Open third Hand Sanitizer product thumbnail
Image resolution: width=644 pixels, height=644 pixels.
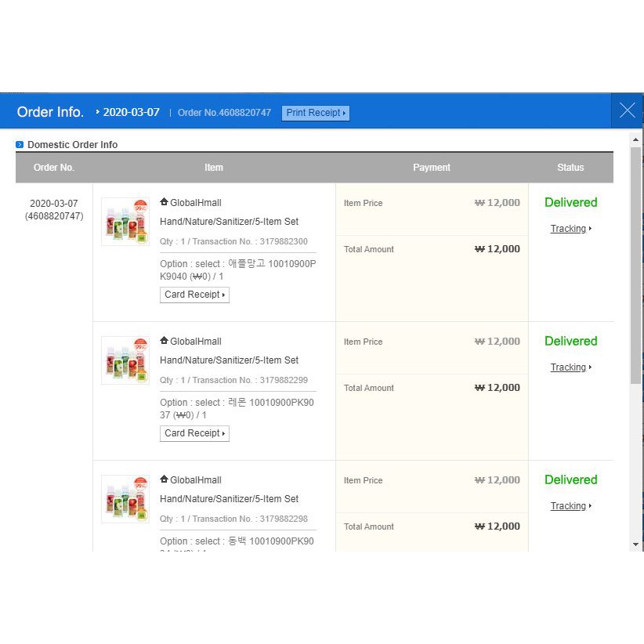click(125, 499)
